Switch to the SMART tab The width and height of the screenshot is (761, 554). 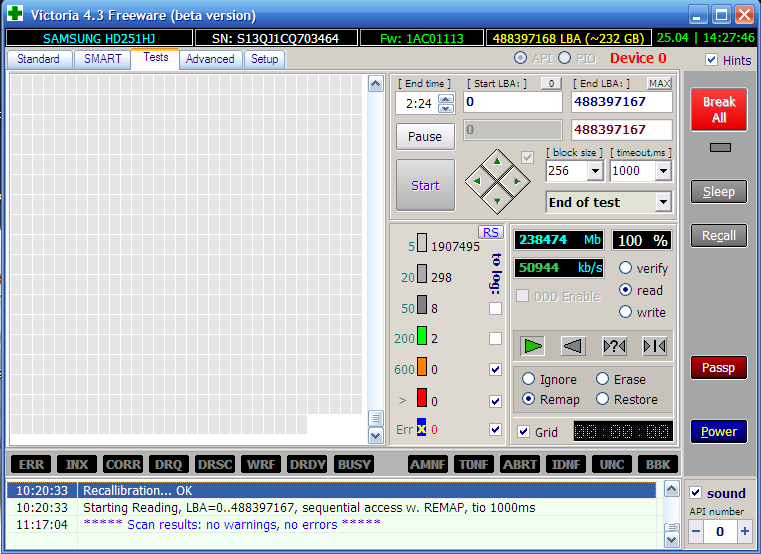coord(102,59)
